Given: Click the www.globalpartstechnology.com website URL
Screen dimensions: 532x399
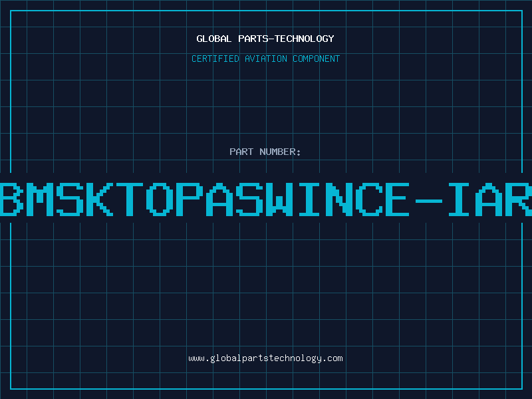Looking at the screenshot, I should pos(265,358).
